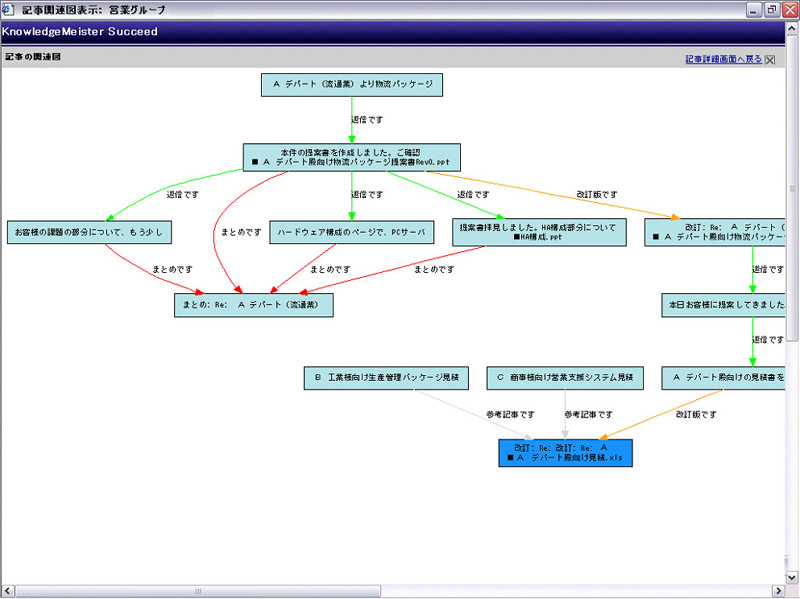The image size is (800, 599).
Task: Click 返信です label above ハードウェア構成 node
Action: pyautogui.click(x=367, y=194)
